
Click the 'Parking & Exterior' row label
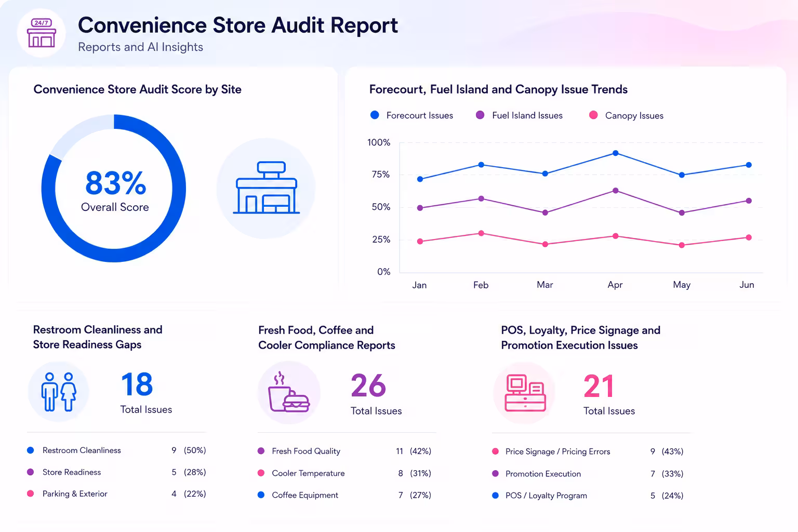pyautogui.click(x=75, y=494)
